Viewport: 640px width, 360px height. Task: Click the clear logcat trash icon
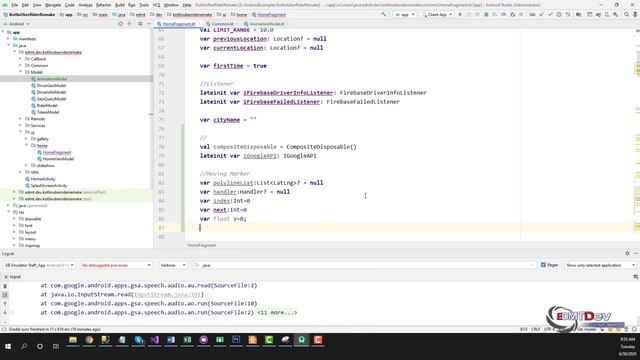click(x=5, y=286)
